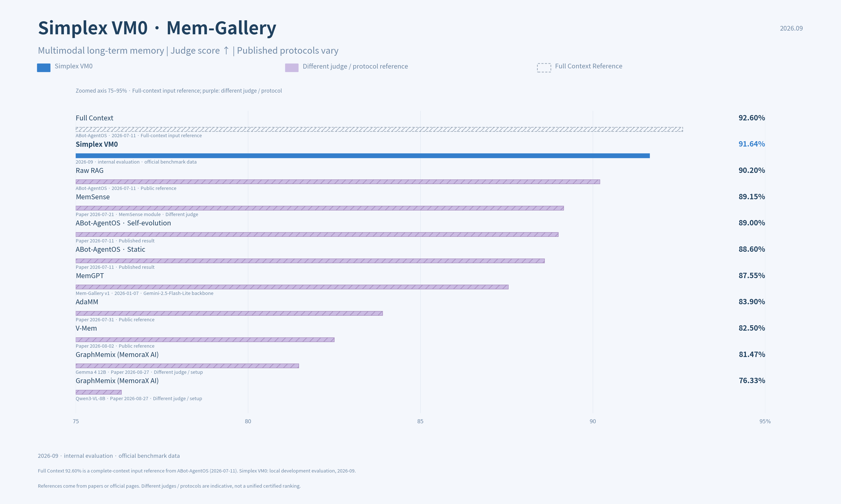Click the AdaMM hatched bar
This screenshot has height=504, width=841.
(229, 313)
